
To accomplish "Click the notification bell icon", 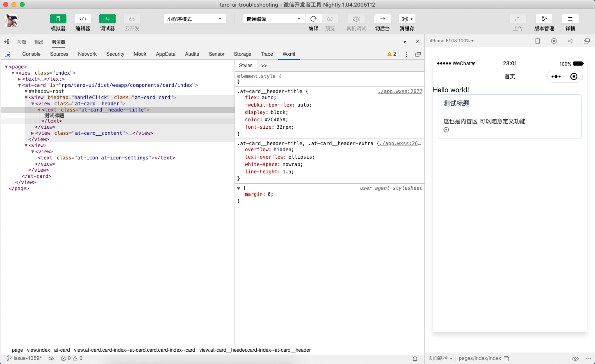I will click(415, 359).
